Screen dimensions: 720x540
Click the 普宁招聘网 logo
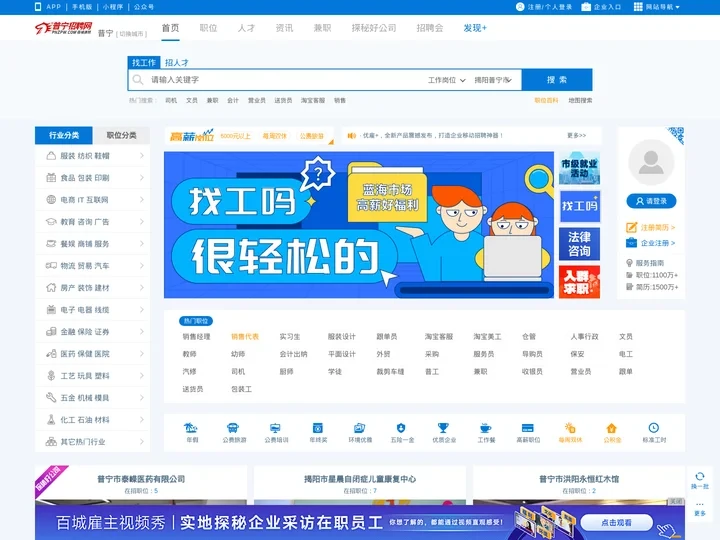pos(64,28)
